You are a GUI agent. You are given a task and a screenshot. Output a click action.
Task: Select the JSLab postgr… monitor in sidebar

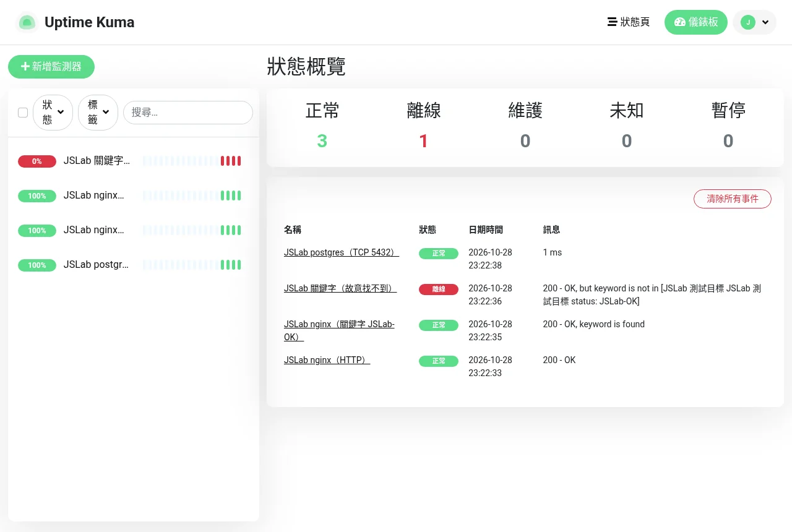(x=133, y=265)
